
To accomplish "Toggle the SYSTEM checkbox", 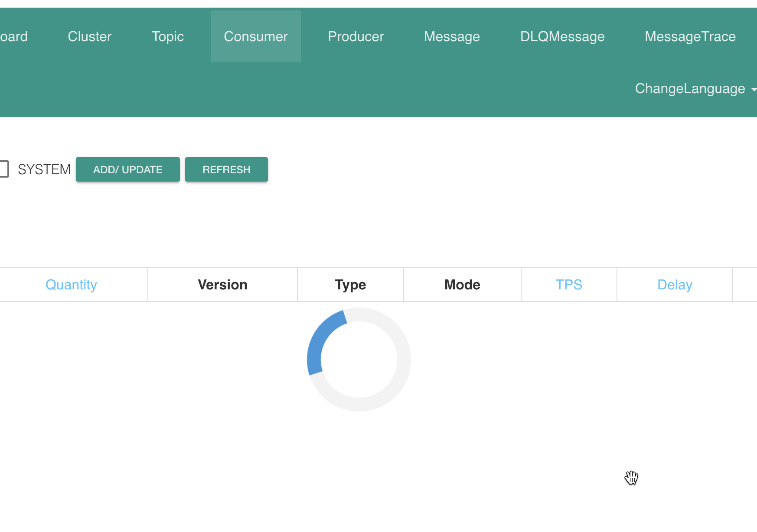I will click(3, 169).
